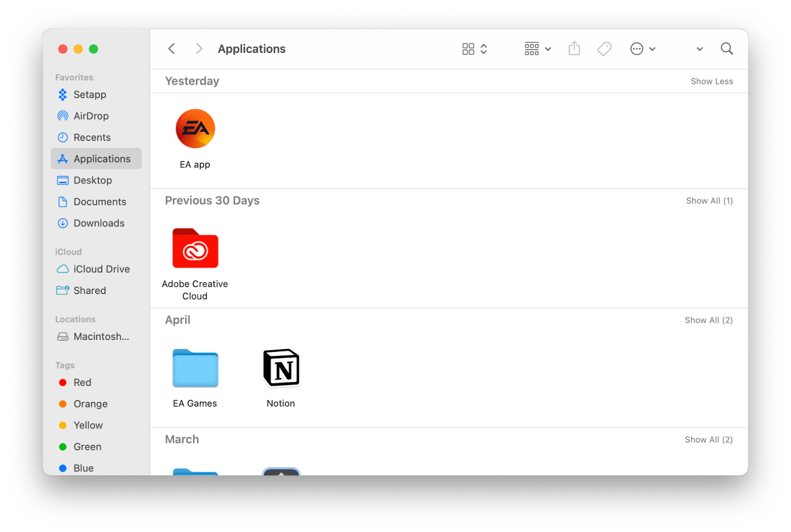Click the Yesterday section header
The width and height of the screenshot is (791, 532).
(192, 81)
